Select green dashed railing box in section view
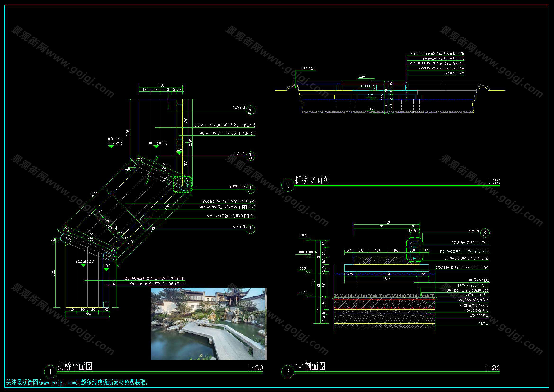 click(x=414, y=250)
